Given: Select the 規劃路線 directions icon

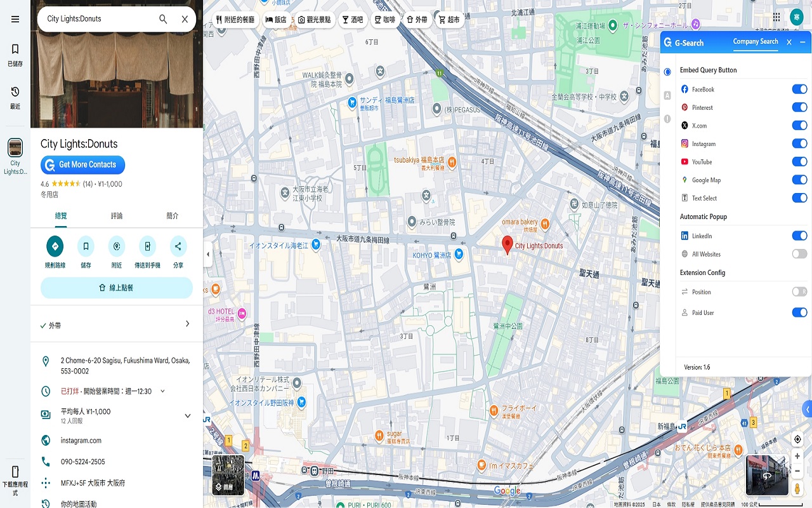Looking at the screenshot, I should click(55, 246).
